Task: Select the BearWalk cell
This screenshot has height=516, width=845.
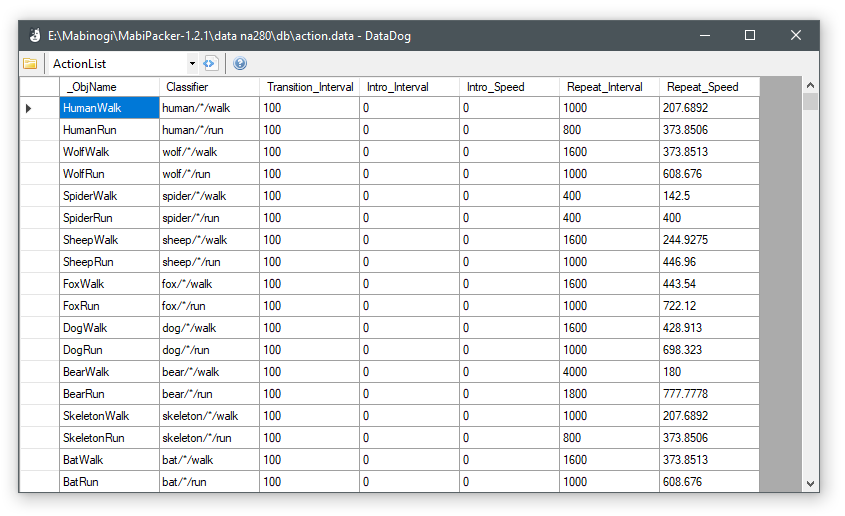Action: coord(109,372)
